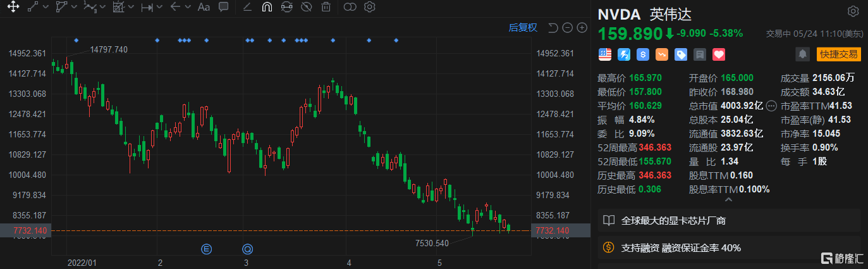Open 支持融资 融资保证金率 40% row
The height and width of the screenshot is (269, 868).
click(728, 247)
